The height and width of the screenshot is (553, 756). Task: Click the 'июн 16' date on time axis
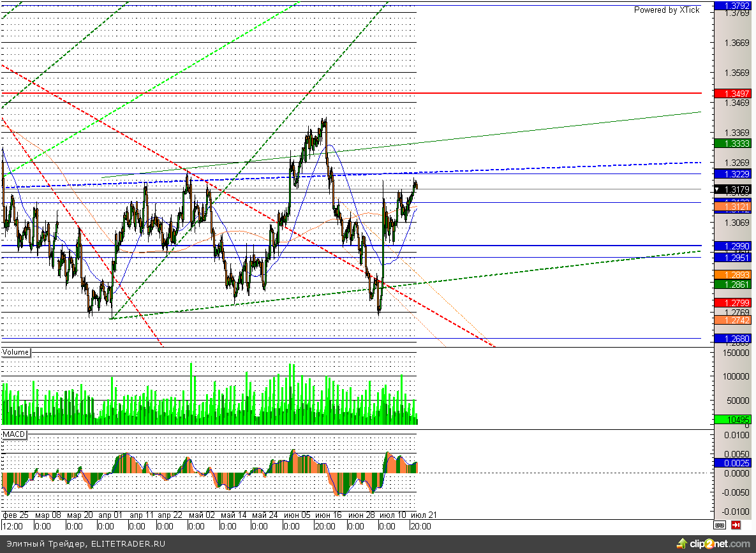[x=327, y=515]
